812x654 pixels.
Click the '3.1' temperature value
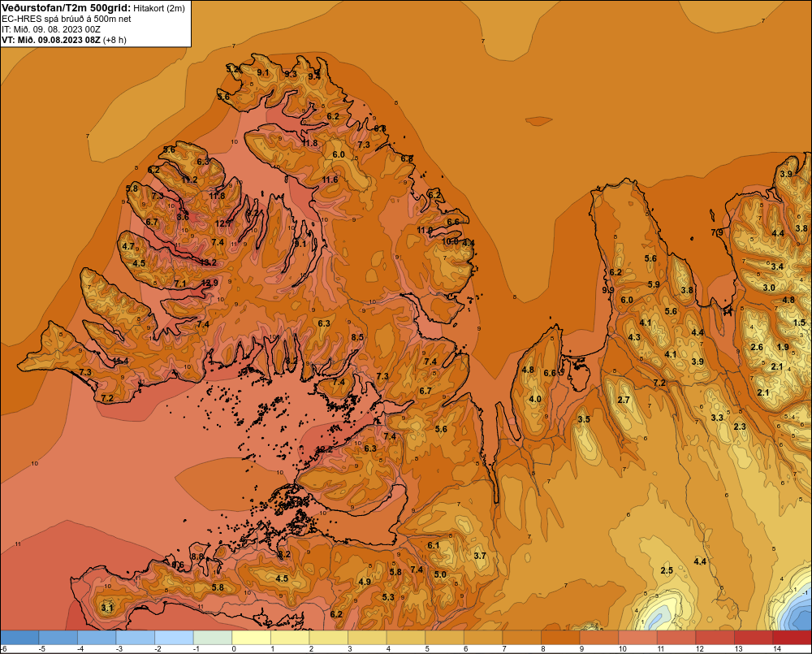tap(106, 608)
